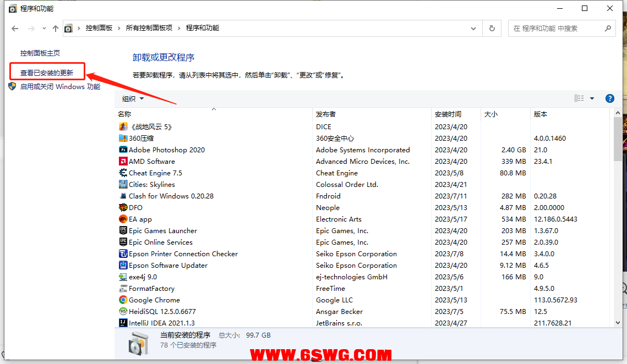Select the Cities: Skylines icon
The width and height of the screenshot is (627, 364).
pyautogui.click(x=123, y=185)
